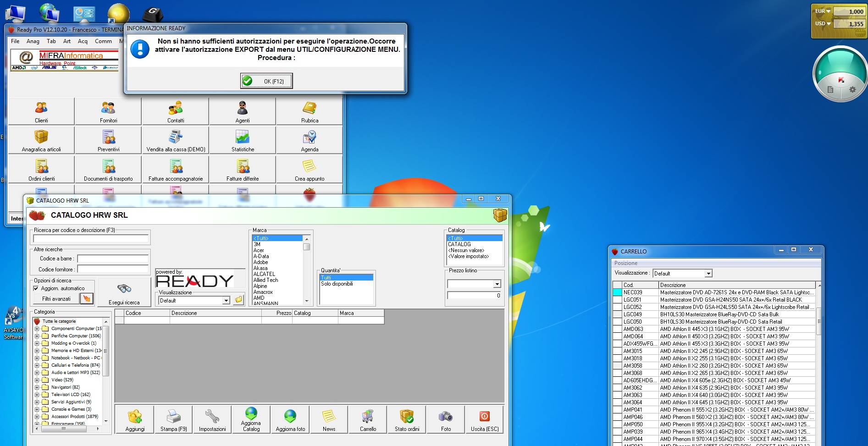The width and height of the screenshot is (868, 446).
Task: Open the Fornitori module
Action: point(108,111)
